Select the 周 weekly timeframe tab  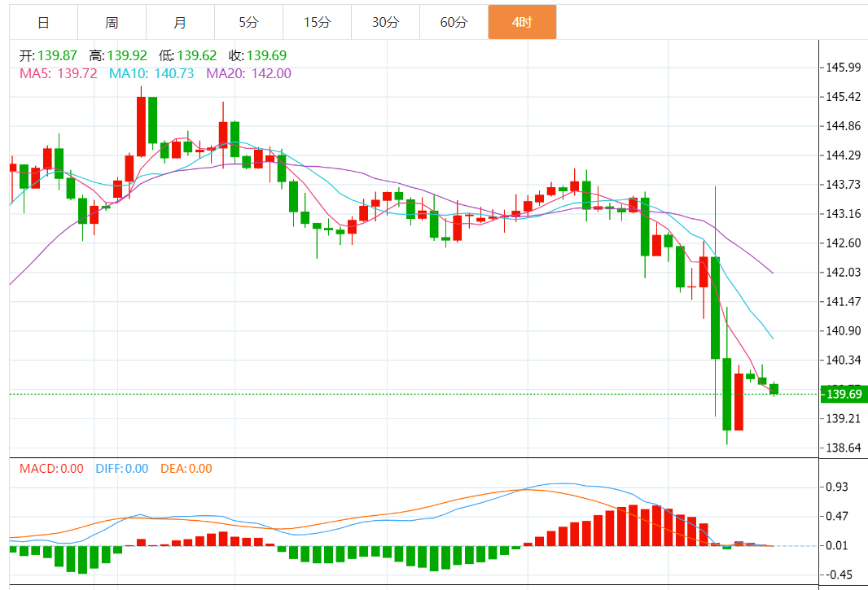[112, 22]
